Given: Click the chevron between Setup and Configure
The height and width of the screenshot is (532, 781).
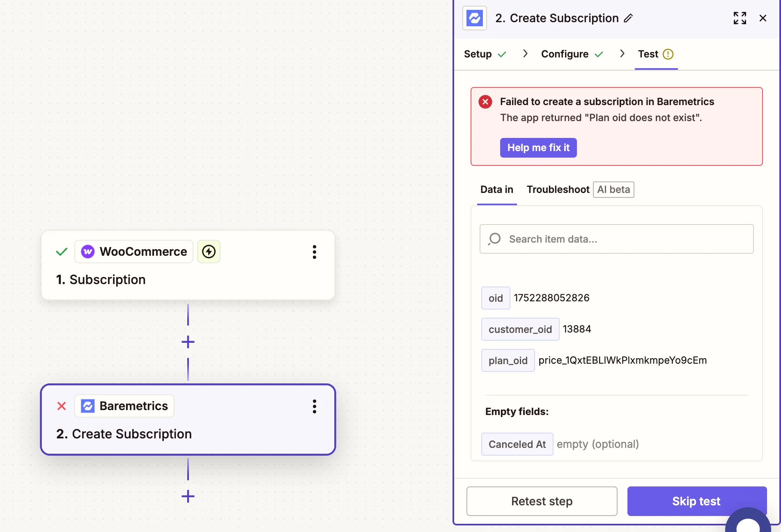Looking at the screenshot, I should point(525,54).
